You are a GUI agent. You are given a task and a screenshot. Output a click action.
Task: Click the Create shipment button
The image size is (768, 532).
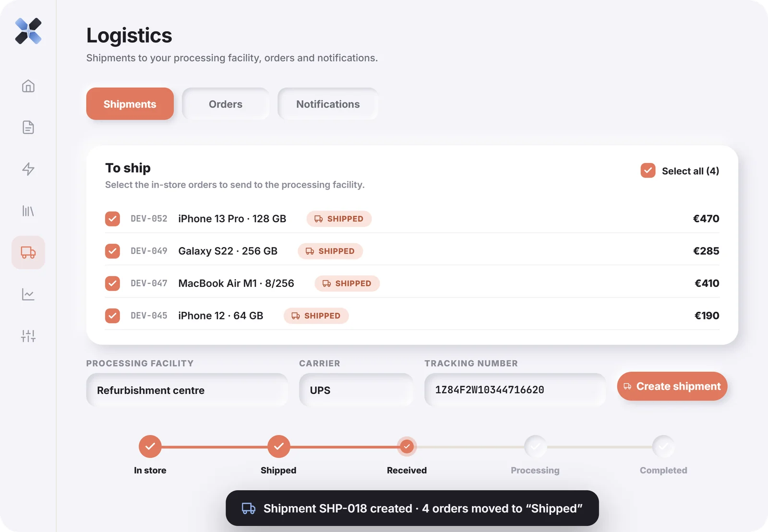point(672,386)
